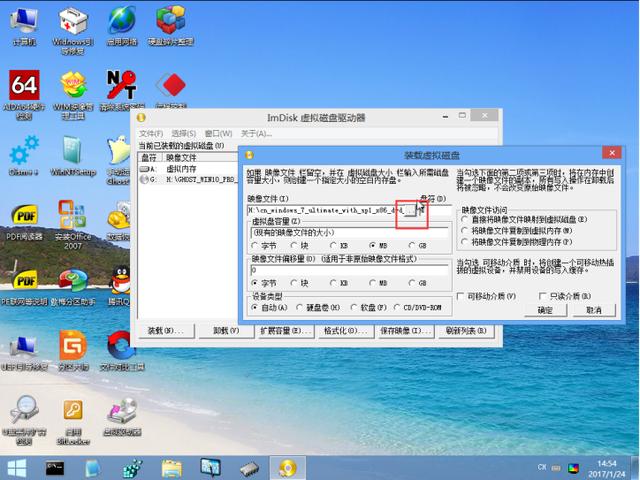Open the Dism++ blue gears desktop icon
The image size is (640, 480).
pyautogui.click(x=24, y=156)
